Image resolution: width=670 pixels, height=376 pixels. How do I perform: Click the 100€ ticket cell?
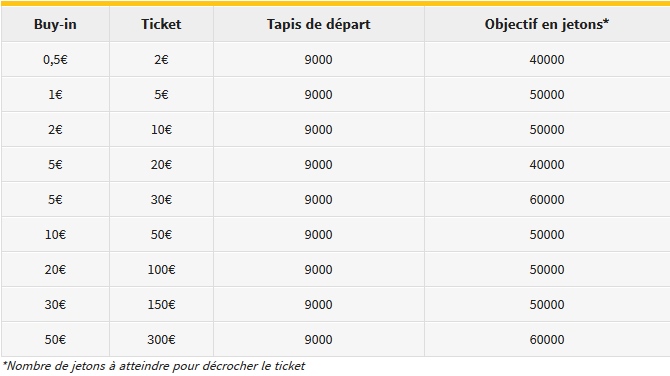coord(161,270)
